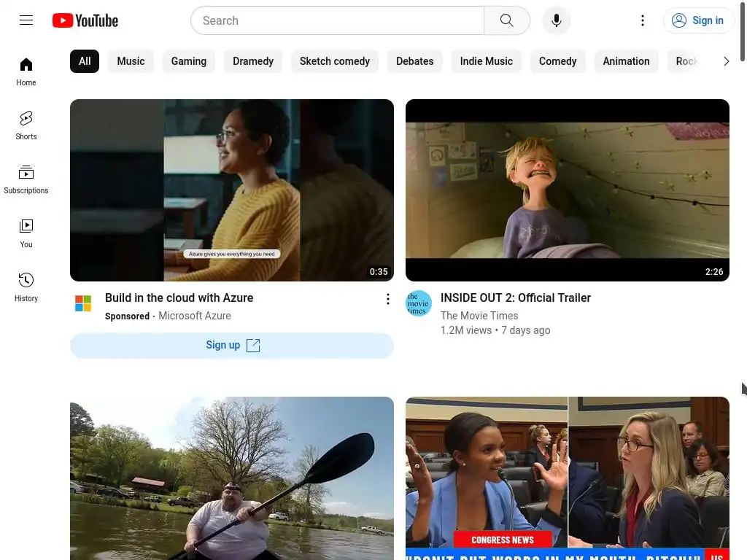Click 'INSIDE OUT 2: Official Trailer' title
The image size is (747, 560).
click(x=516, y=297)
